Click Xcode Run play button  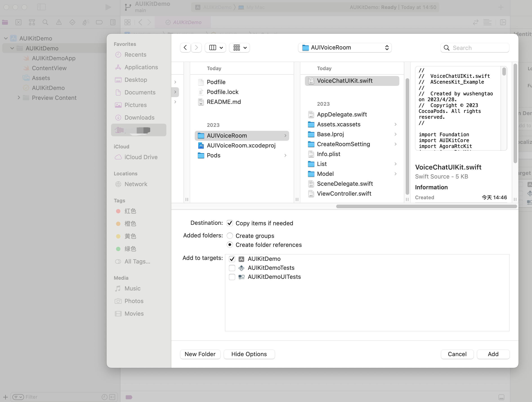(x=108, y=7)
